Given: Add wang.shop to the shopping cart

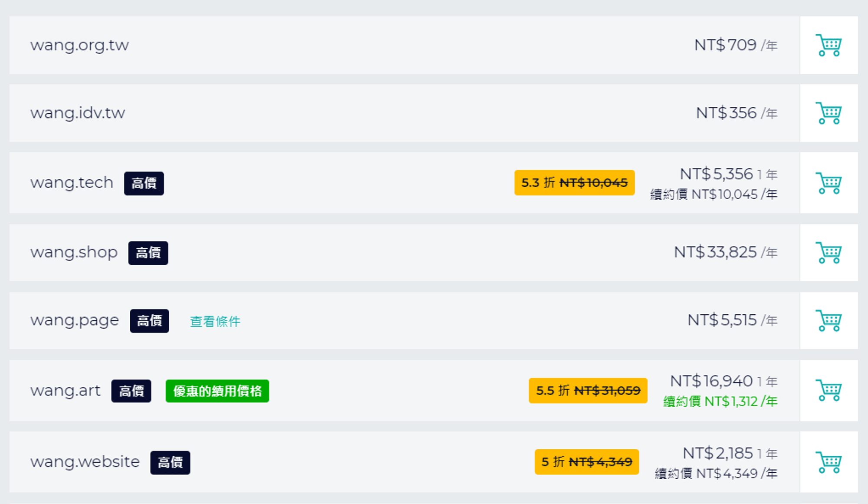Looking at the screenshot, I should [x=829, y=253].
